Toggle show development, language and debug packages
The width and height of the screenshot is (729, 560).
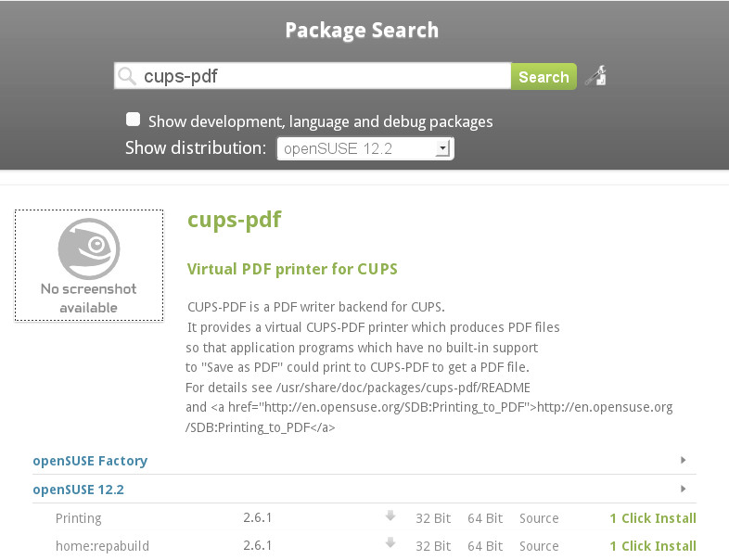coord(133,120)
